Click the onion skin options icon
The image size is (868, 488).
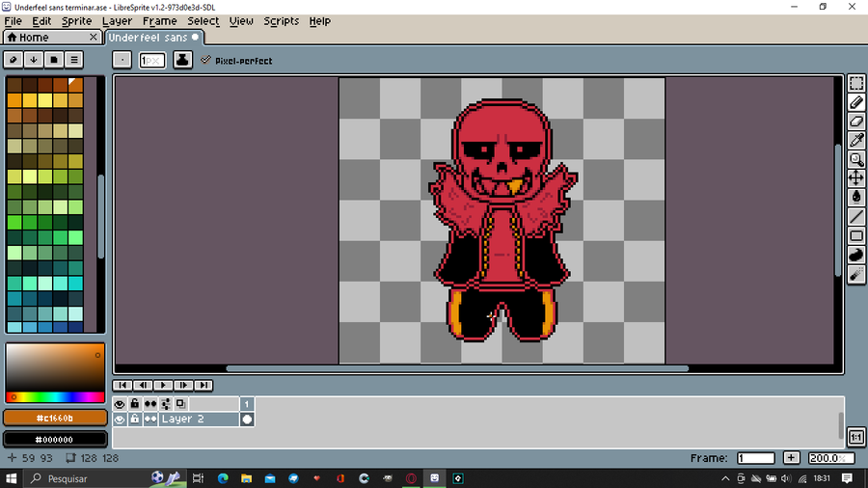point(166,404)
